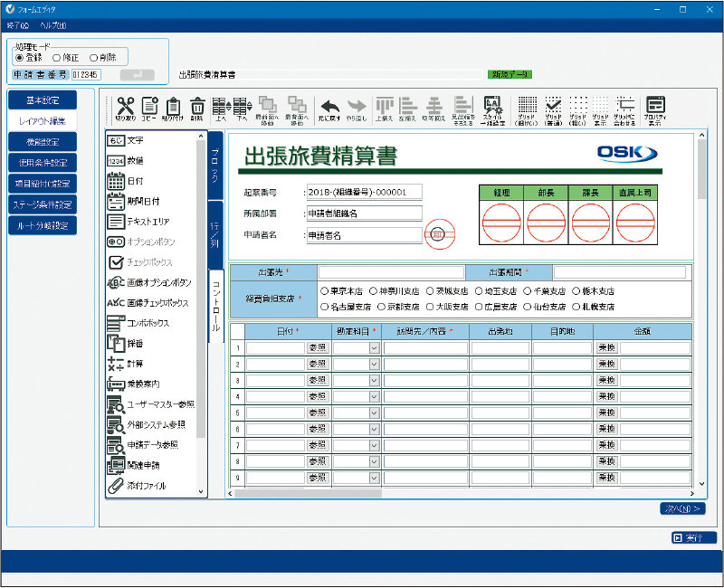Click the 乗換 button in row 3
Screen dimensions: 724x588
click(x=606, y=380)
